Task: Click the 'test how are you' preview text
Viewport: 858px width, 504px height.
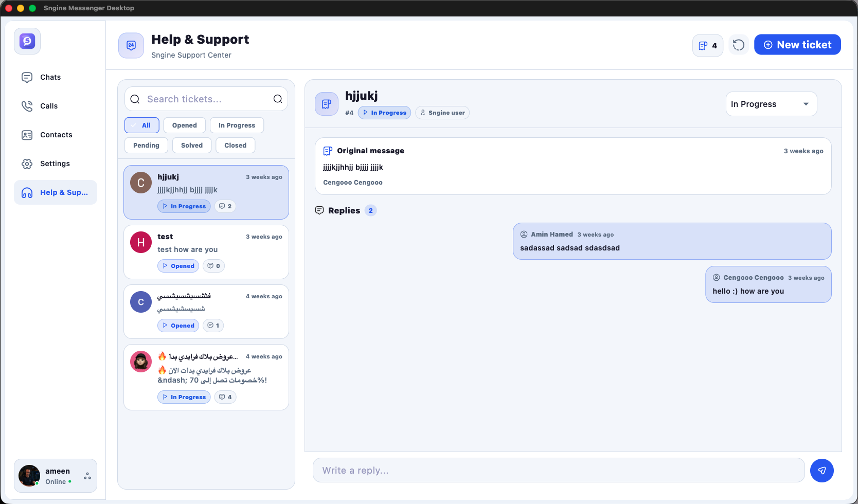Action: pyautogui.click(x=188, y=249)
